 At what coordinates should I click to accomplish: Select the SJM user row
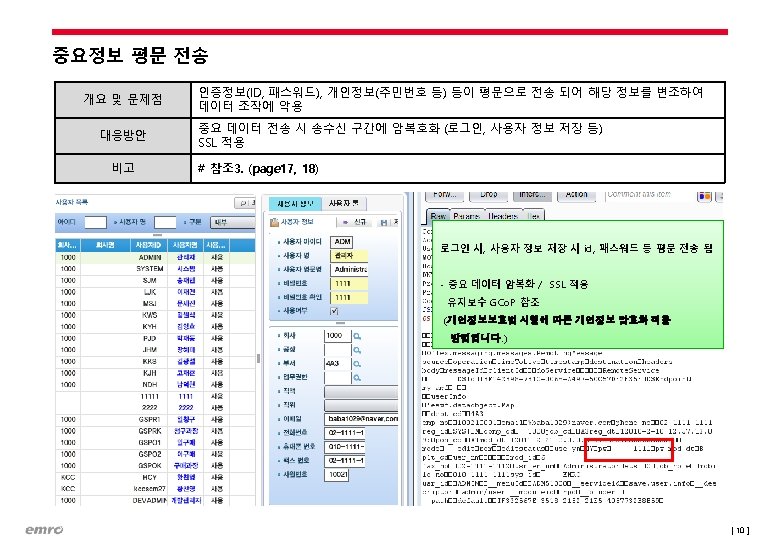pos(155,280)
